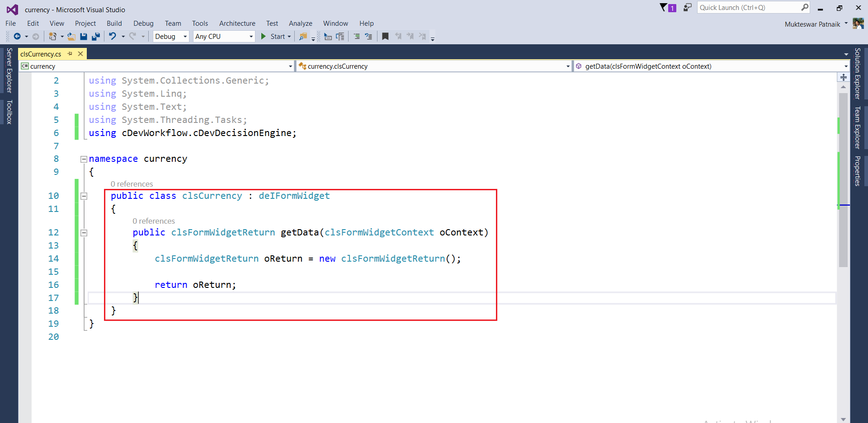This screenshot has height=423, width=868.
Task: Open the Team menu
Action: click(x=173, y=23)
